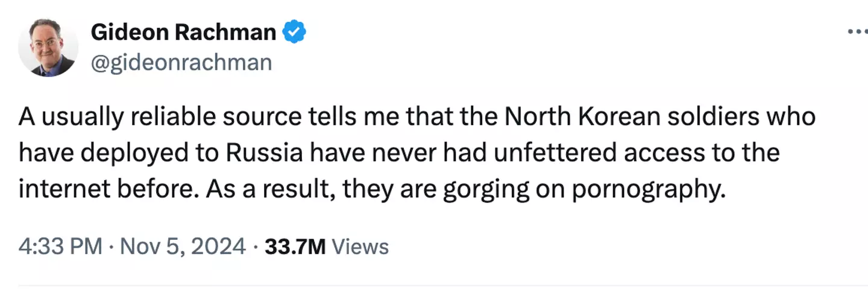The image size is (868, 294).
Task: Click the Views label
Action: point(360,246)
